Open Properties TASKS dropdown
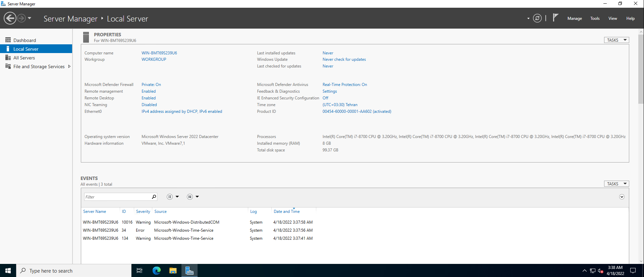Viewport: 644px width, 277px height. coord(616,40)
